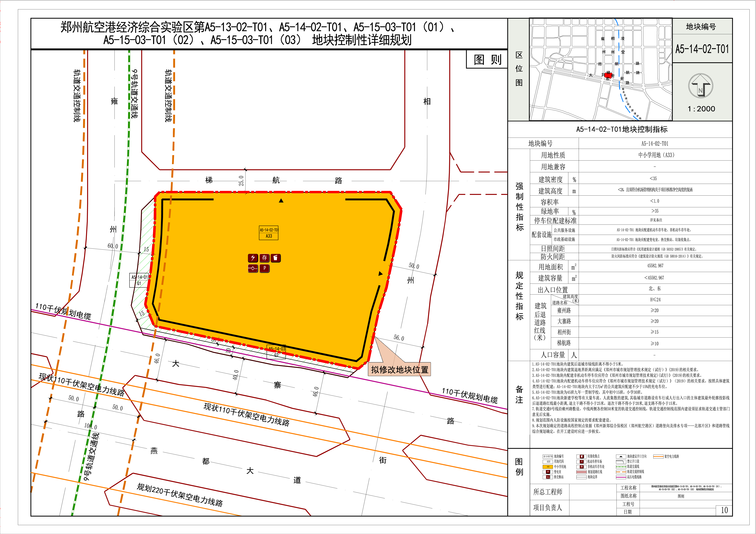
Task: Click the garbage bin icon on the yellow parcel
Action: tap(276, 258)
